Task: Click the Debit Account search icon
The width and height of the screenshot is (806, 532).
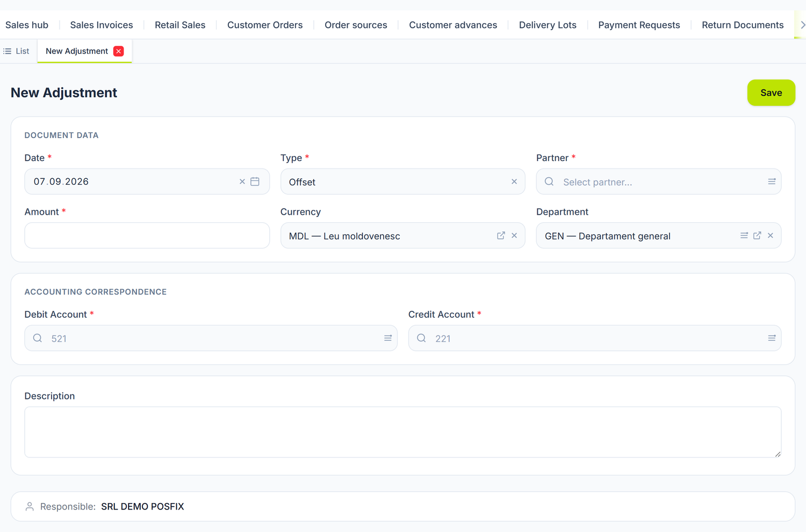Action: 38,338
